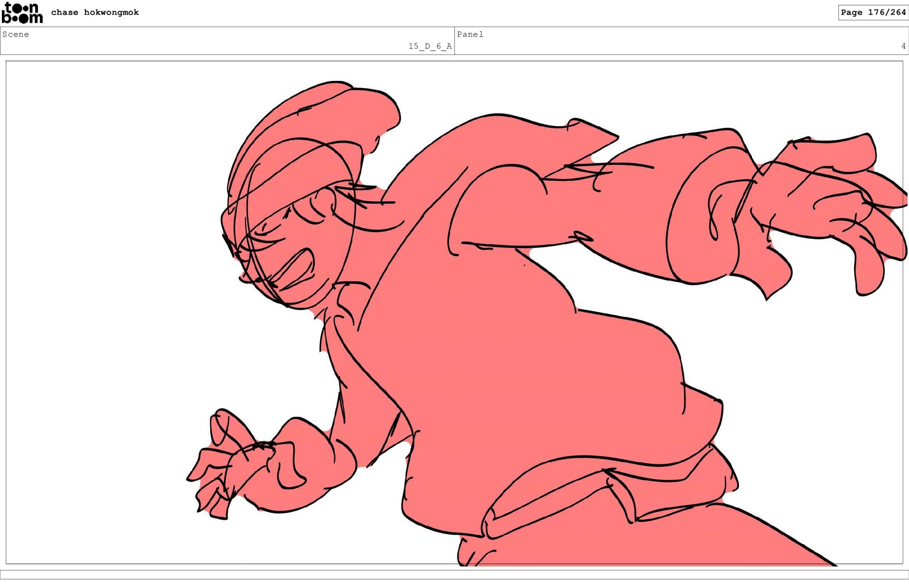Image resolution: width=909 pixels, height=588 pixels.
Task: Click the project title chase hokwongmok
Action: coord(95,12)
